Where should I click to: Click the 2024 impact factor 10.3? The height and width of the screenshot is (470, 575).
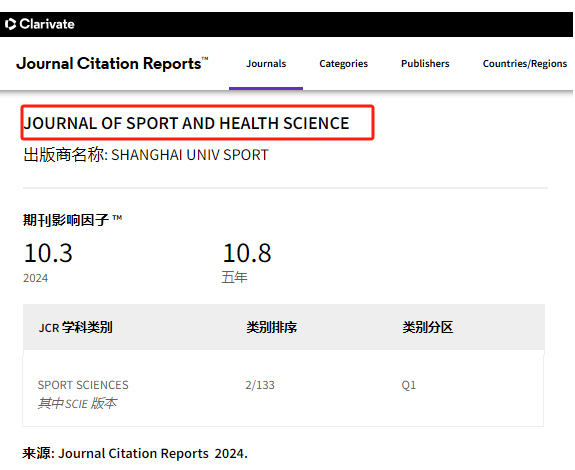pos(48,253)
